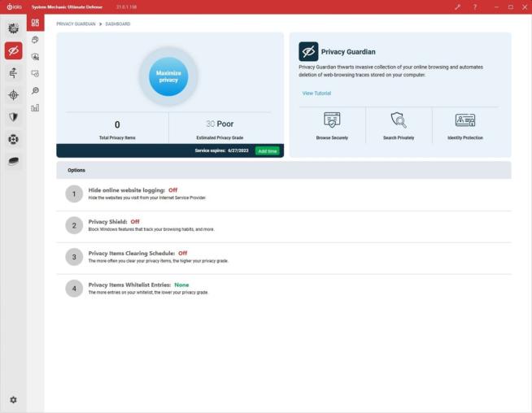Click the Total Privacy Items label
The image size is (532, 413).
117,137
